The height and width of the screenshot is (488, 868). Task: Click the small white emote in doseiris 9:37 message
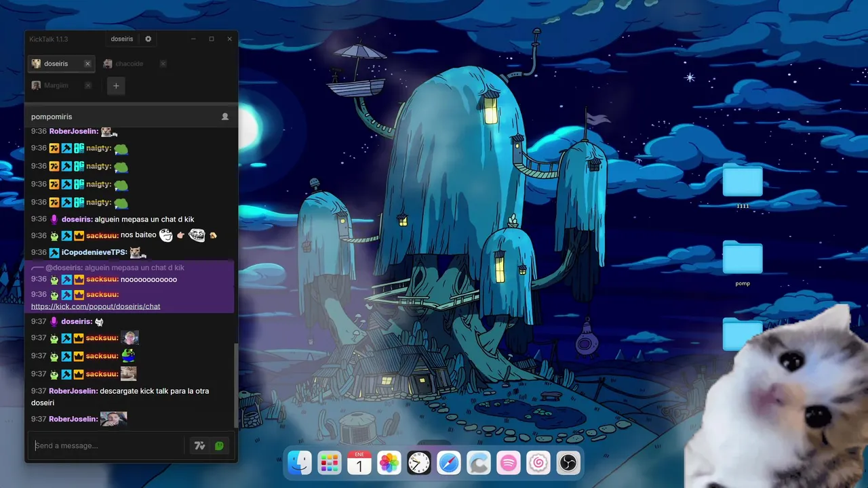click(99, 322)
